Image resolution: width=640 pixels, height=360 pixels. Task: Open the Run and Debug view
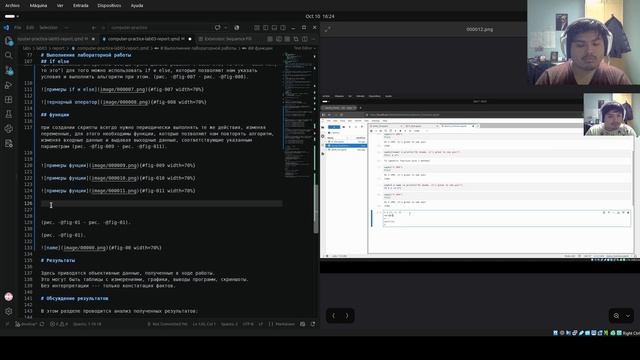click(x=9, y=85)
